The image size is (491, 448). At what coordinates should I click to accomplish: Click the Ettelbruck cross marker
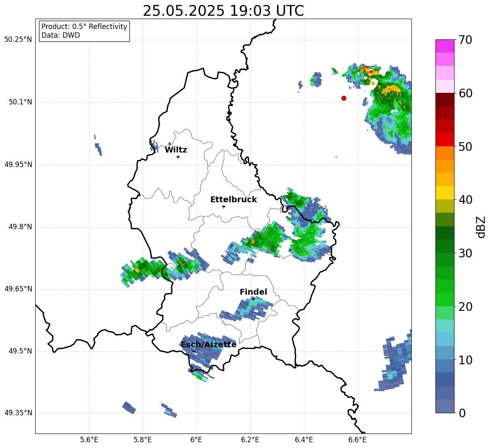coord(224,206)
